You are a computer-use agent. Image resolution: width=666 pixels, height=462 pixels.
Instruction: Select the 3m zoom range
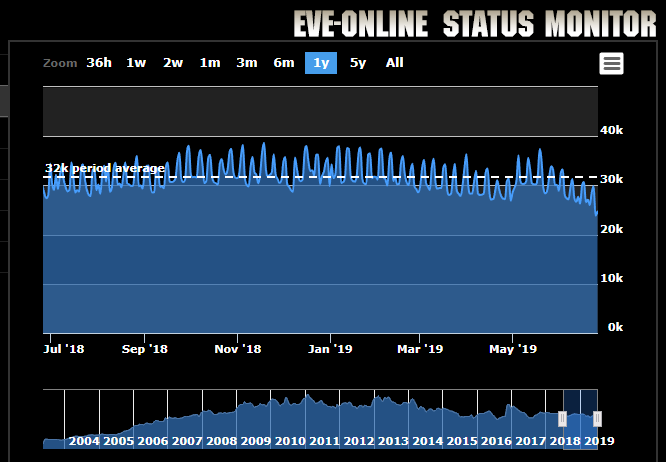point(247,63)
